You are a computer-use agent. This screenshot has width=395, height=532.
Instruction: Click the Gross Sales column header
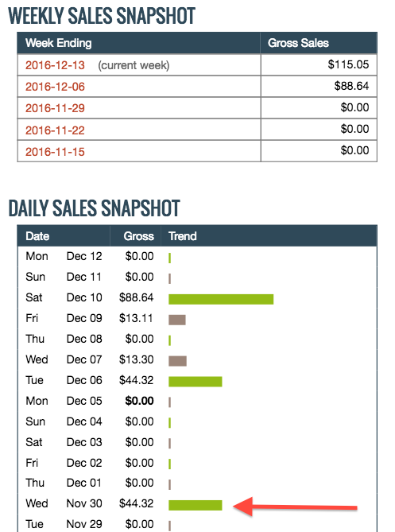pyautogui.click(x=298, y=43)
